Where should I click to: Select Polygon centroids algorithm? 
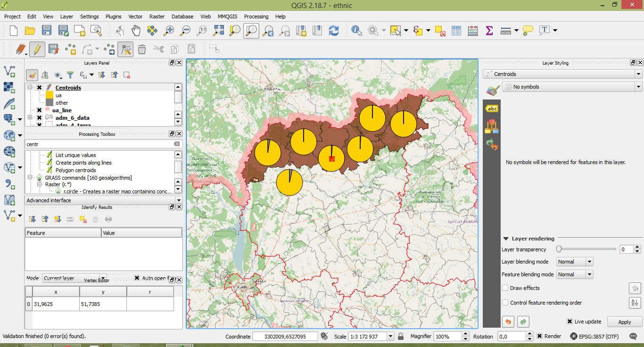(75, 170)
